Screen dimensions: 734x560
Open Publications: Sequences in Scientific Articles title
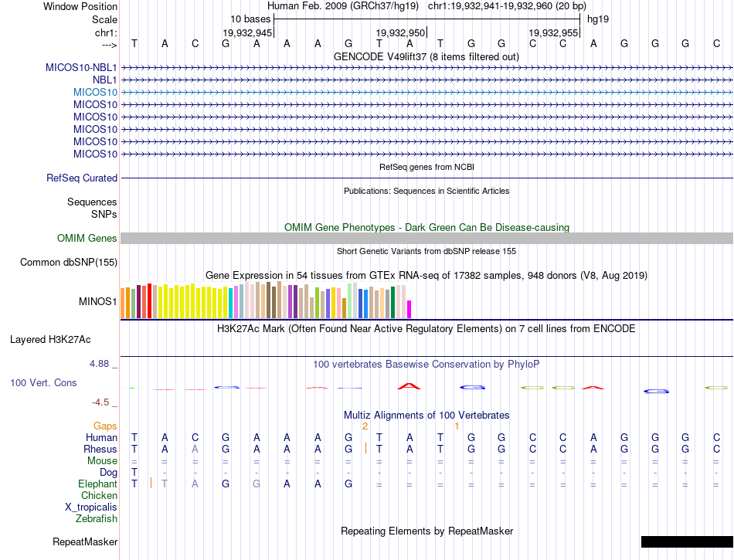426,191
